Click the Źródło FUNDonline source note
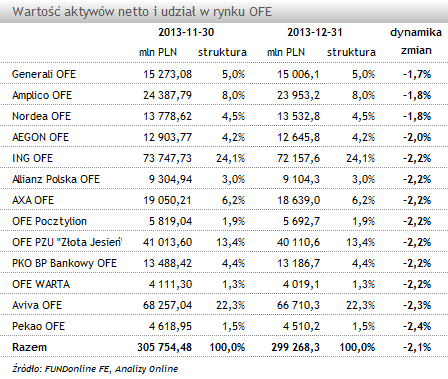Viewport: 448px width, 379px height. pyautogui.click(x=95, y=369)
